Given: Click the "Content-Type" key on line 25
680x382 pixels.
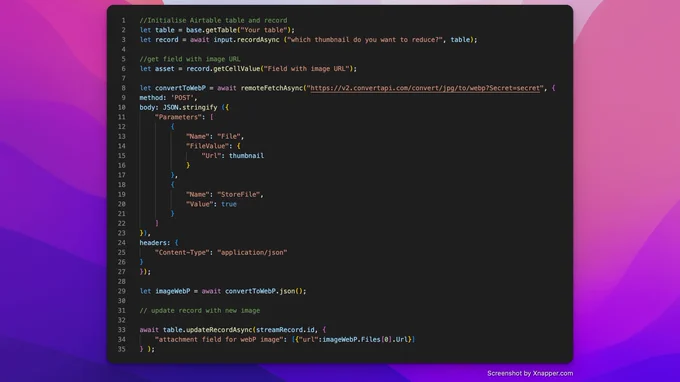Looking at the screenshot, I should (x=182, y=252).
